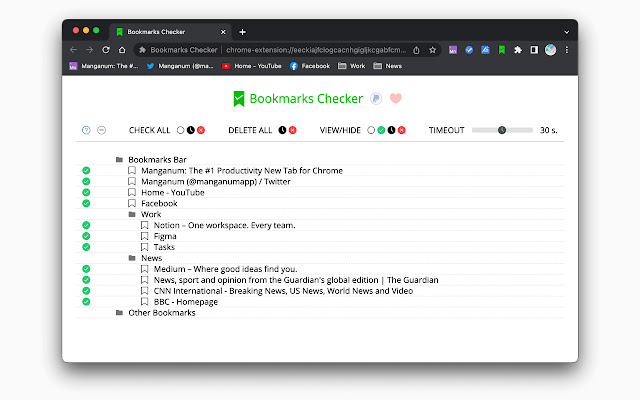
Task: Toggle the browser side panel icon
Action: (x=534, y=50)
